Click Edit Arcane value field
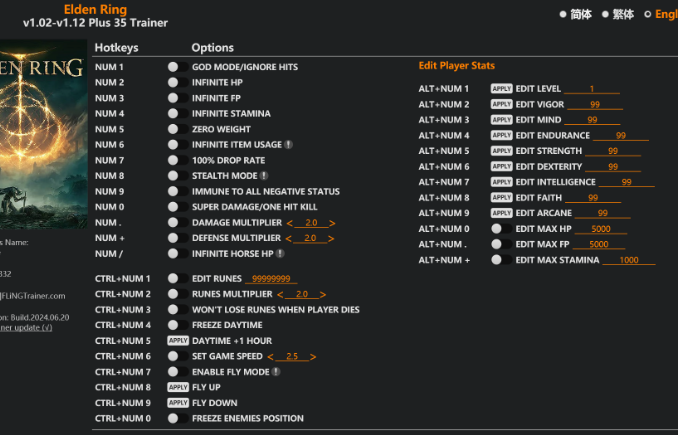678x435 pixels. pyautogui.click(x=603, y=213)
